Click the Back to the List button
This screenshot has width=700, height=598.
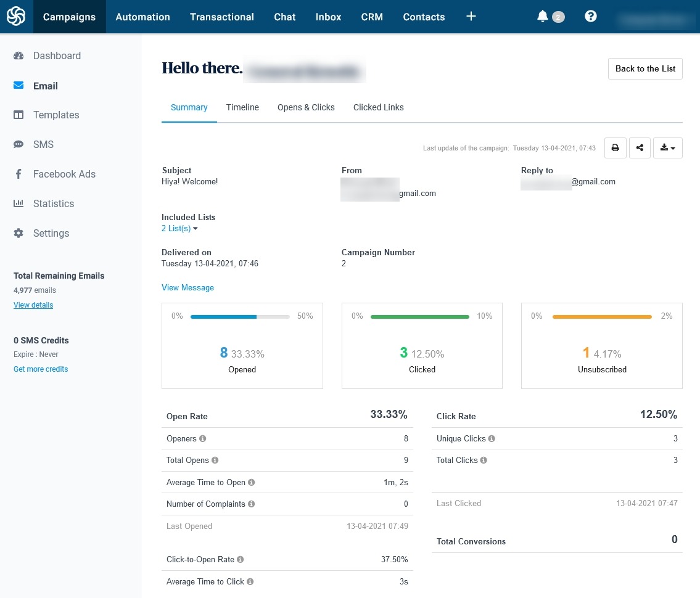point(645,68)
